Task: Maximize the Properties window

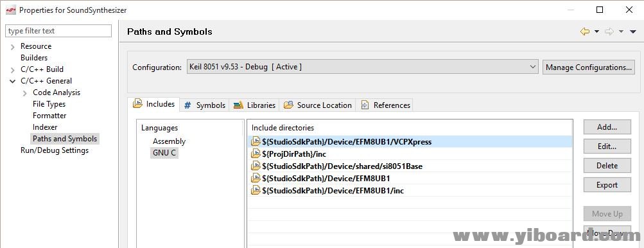Action: 600,10
